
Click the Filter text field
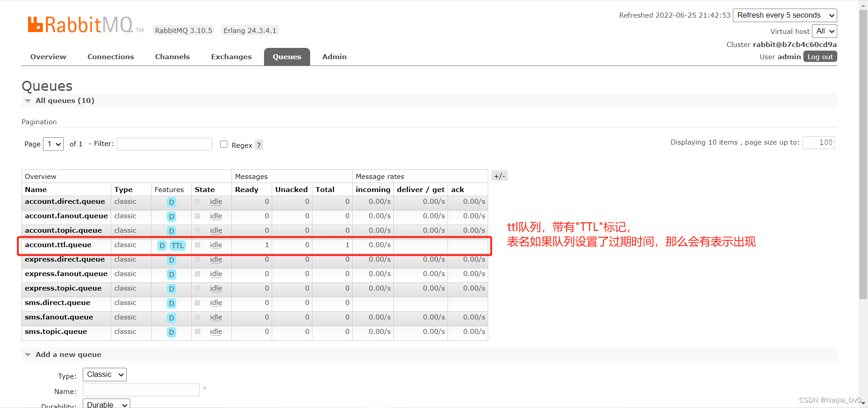[x=164, y=144]
